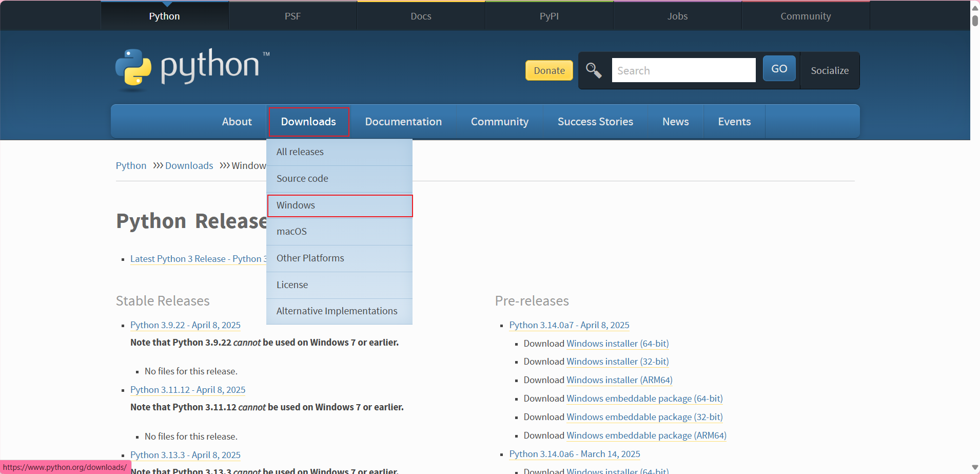The image size is (980, 474).
Task: Click the yellow Donate button
Action: pos(549,70)
